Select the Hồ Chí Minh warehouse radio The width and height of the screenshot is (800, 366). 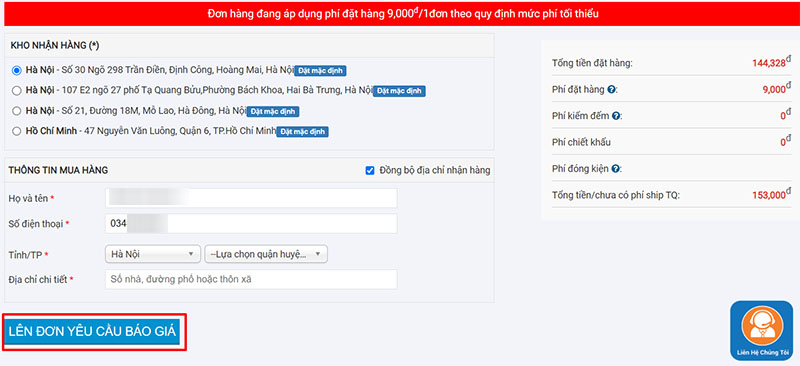17,131
